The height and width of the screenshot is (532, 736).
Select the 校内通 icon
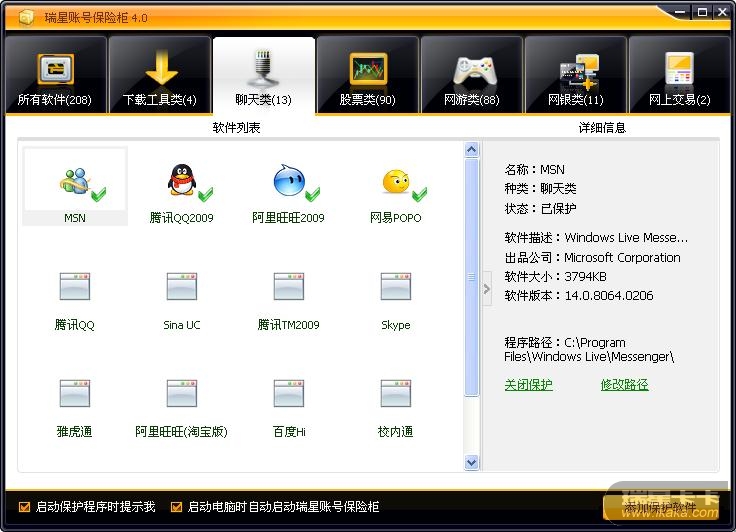pyautogui.click(x=396, y=393)
